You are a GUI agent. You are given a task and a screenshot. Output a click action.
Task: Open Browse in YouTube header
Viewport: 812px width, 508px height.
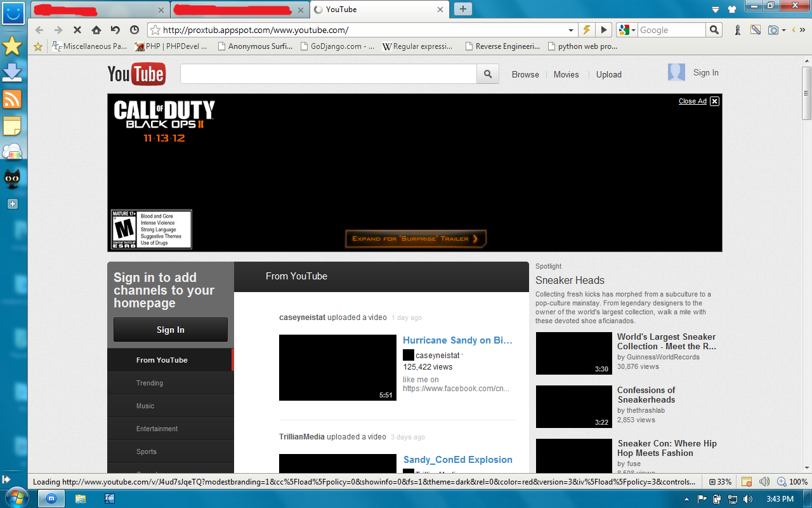tap(525, 74)
